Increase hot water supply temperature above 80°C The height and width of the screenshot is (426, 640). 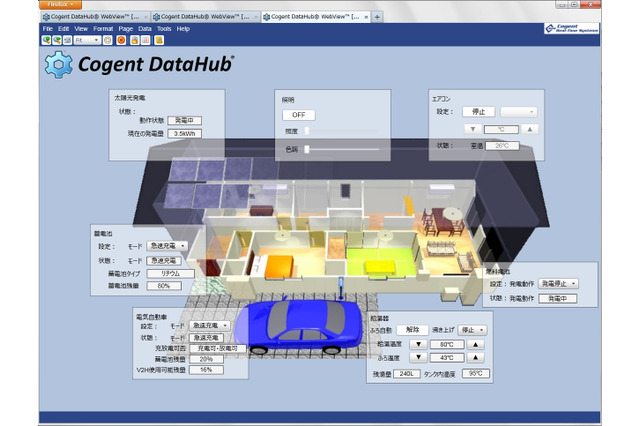coord(476,343)
